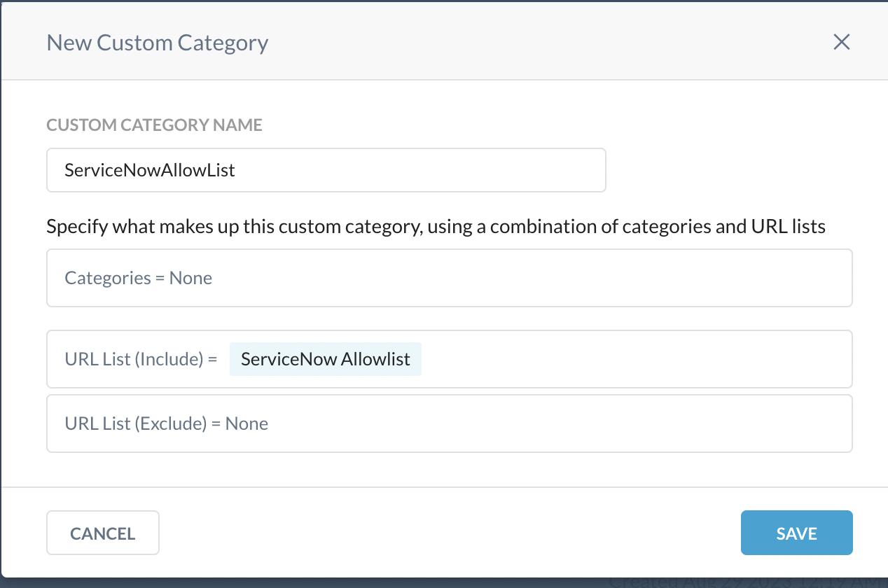Click the Cancel button
The height and width of the screenshot is (588, 888).
pos(103,533)
